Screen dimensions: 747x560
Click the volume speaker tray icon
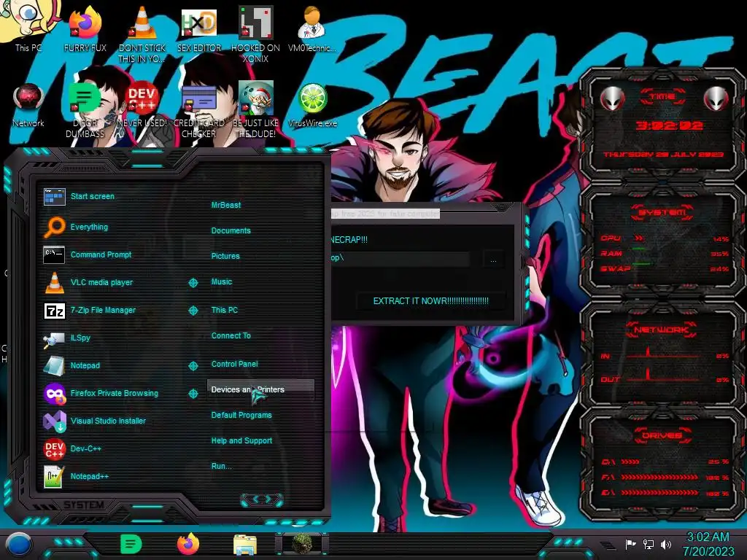(x=666, y=544)
